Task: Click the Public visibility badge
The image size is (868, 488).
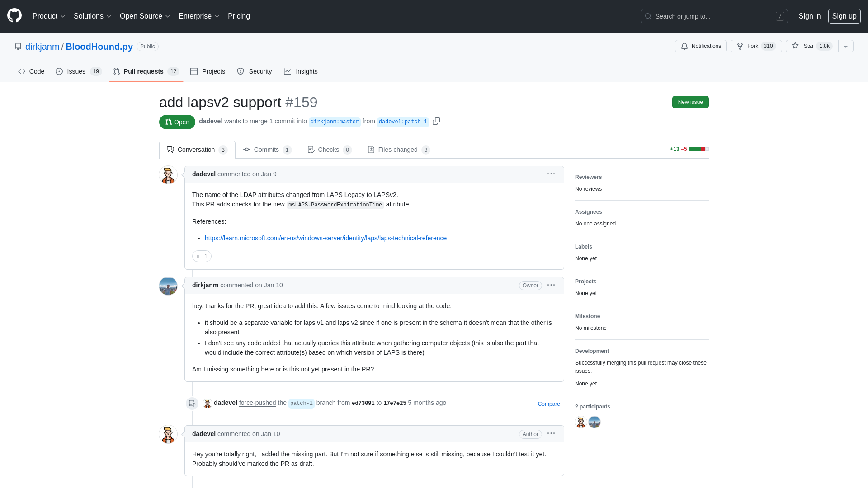Action: click(147, 47)
